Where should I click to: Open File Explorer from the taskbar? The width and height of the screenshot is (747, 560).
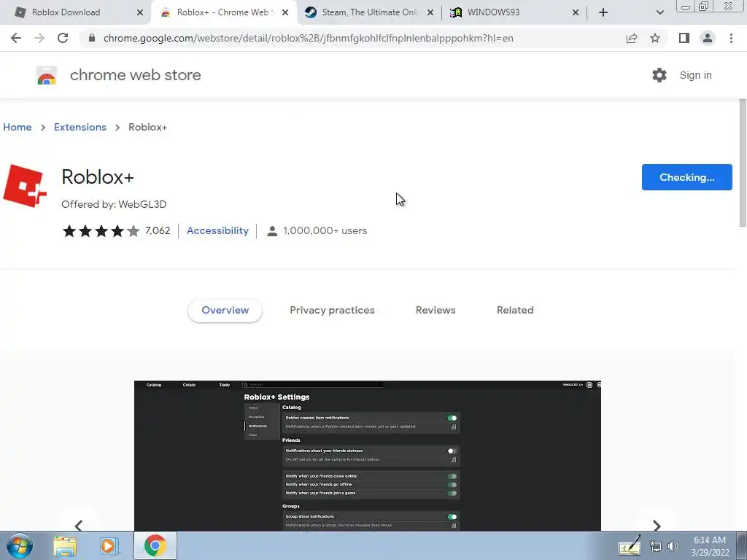coord(65,546)
